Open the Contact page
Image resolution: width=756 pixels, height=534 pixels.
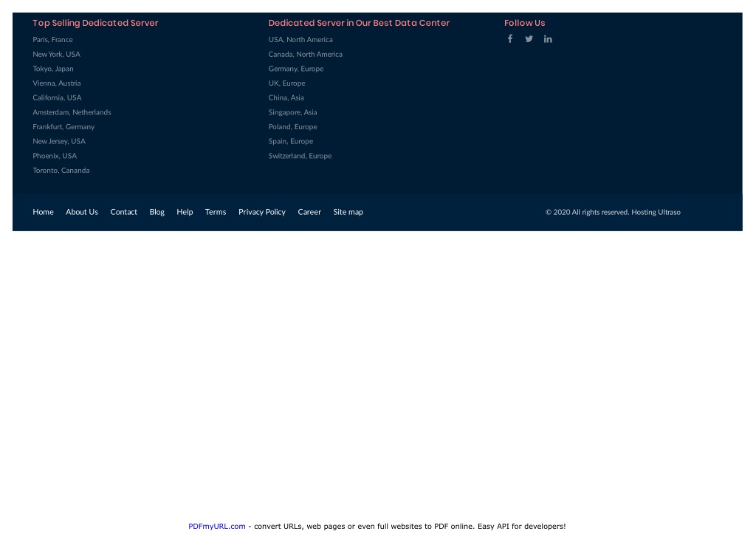123,212
